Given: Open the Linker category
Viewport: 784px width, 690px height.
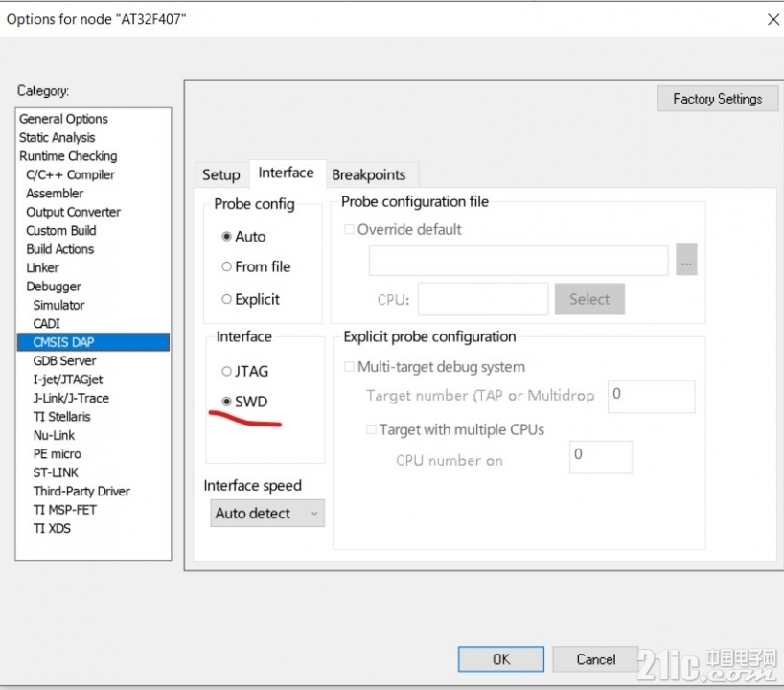Looking at the screenshot, I should [x=42, y=267].
